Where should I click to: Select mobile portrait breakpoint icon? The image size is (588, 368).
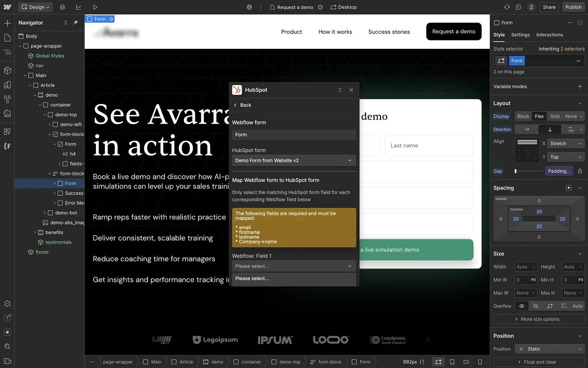coord(480,362)
